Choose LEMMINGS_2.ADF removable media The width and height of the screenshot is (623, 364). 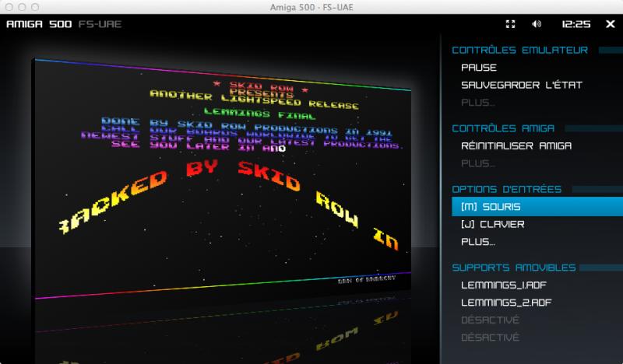coord(506,303)
